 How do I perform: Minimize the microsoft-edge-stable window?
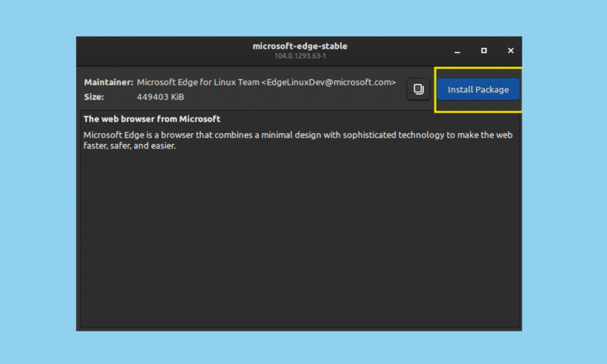click(x=457, y=51)
